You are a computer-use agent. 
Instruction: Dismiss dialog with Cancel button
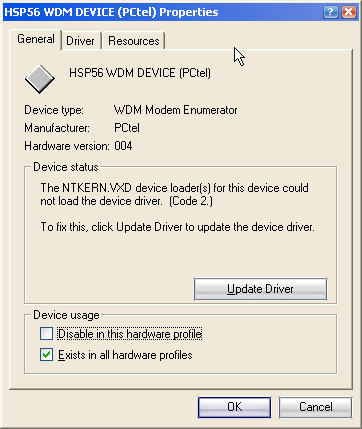[315, 407]
